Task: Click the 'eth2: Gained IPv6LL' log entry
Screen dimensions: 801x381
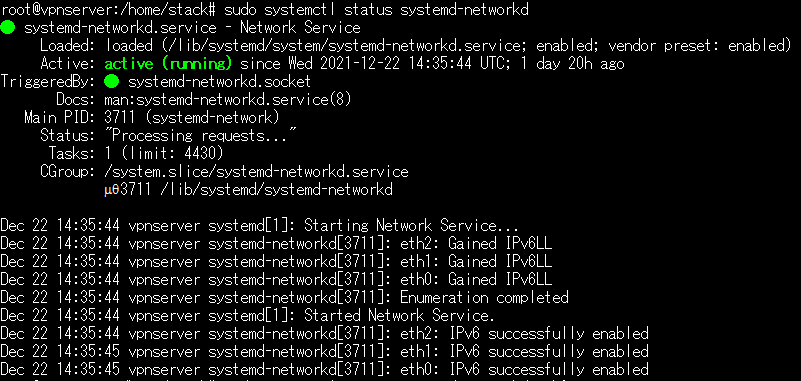Action: pyautogui.click(x=470, y=244)
